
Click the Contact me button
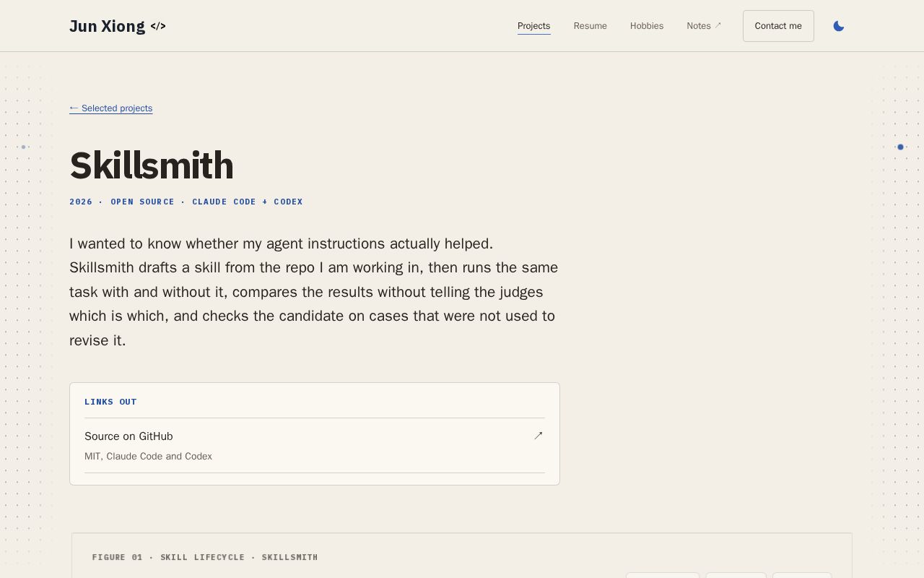(x=778, y=26)
